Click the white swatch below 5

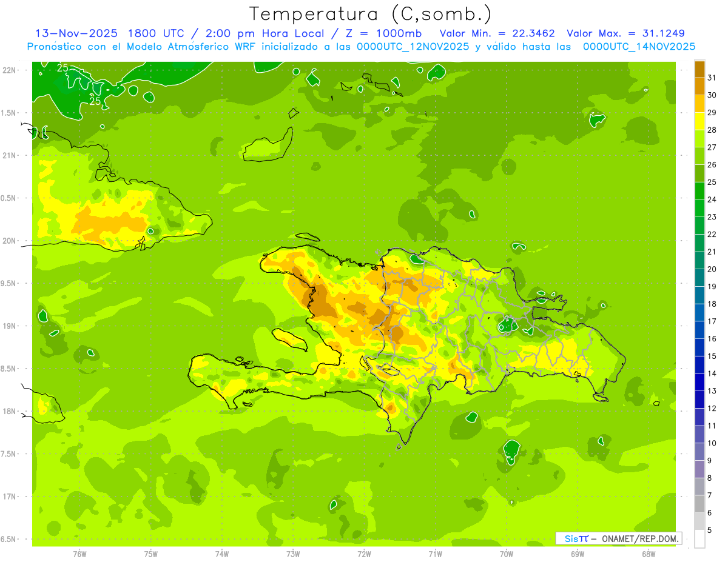click(699, 539)
